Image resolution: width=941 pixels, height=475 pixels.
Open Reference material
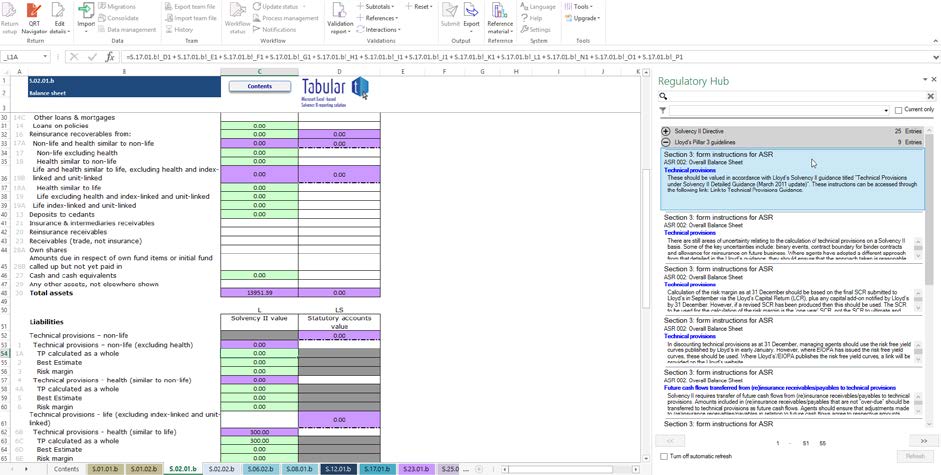tap(500, 18)
